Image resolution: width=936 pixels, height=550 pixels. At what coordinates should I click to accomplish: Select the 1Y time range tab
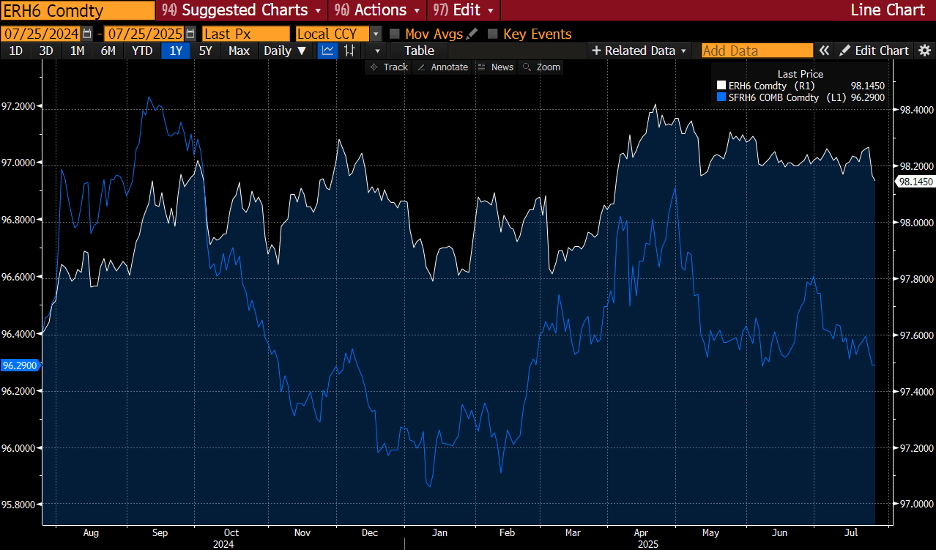tap(176, 51)
